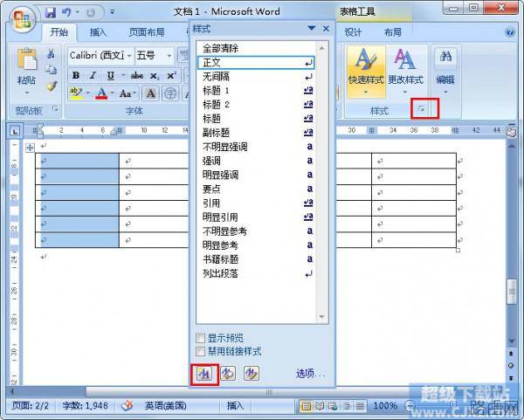Screen dimensions: 524x420
Task: Apply text highlight color
Action: point(76,93)
